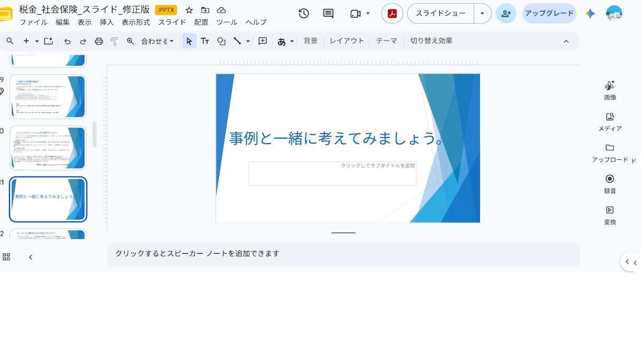The width and height of the screenshot is (644, 338).
Task: Click the 背景 button
Action: tap(311, 41)
